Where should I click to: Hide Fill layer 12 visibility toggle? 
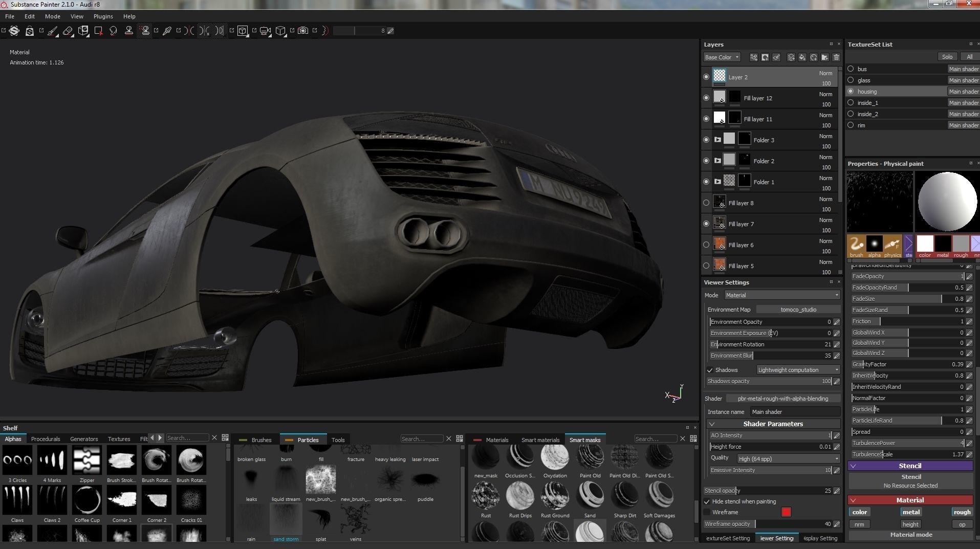pos(706,98)
